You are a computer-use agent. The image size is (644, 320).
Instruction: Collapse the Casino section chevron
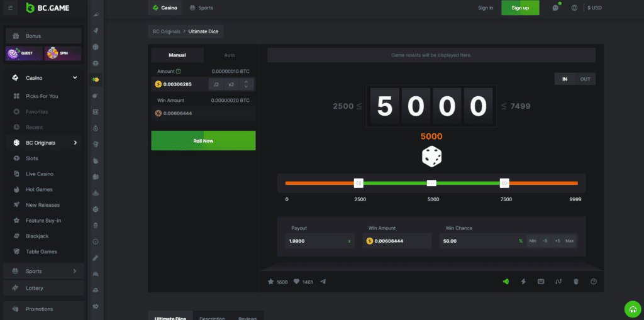pyautogui.click(x=75, y=77)
